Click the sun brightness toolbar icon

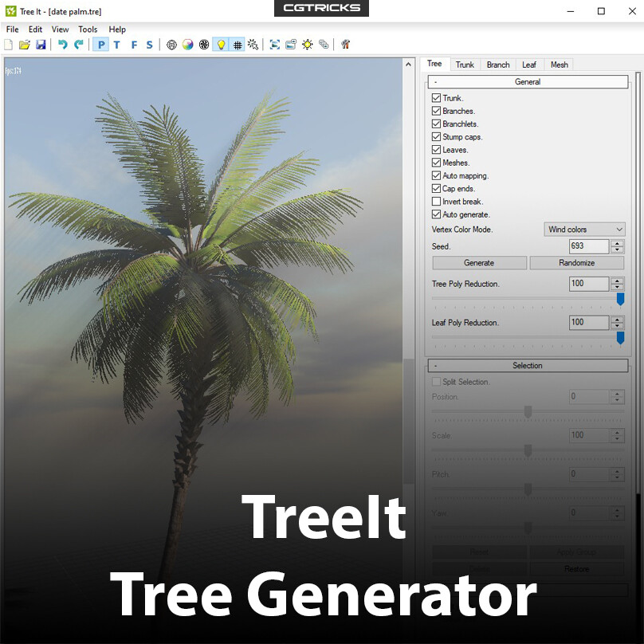tap(306, 45)
